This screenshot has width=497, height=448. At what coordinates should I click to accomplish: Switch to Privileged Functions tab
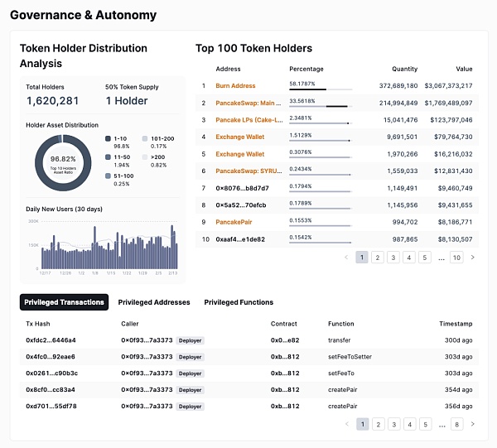click(239, 302)
